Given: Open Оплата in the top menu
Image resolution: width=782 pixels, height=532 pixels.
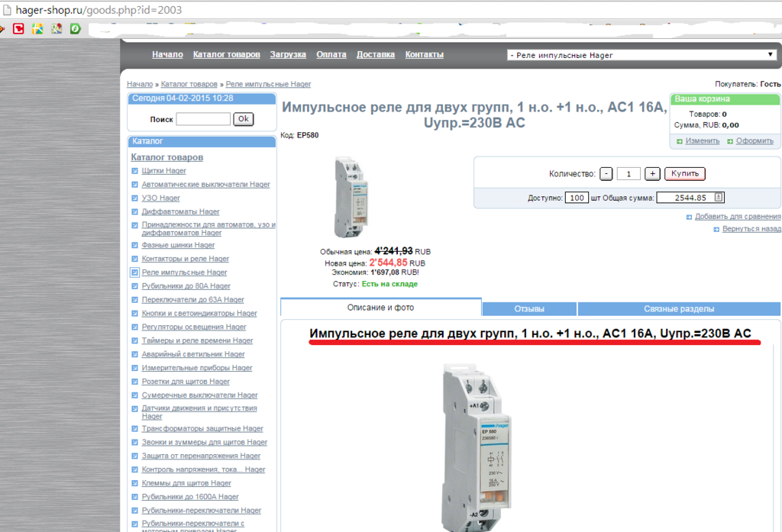Looking at the screenshot, I should pyautogui.click(x=331, y=54).
